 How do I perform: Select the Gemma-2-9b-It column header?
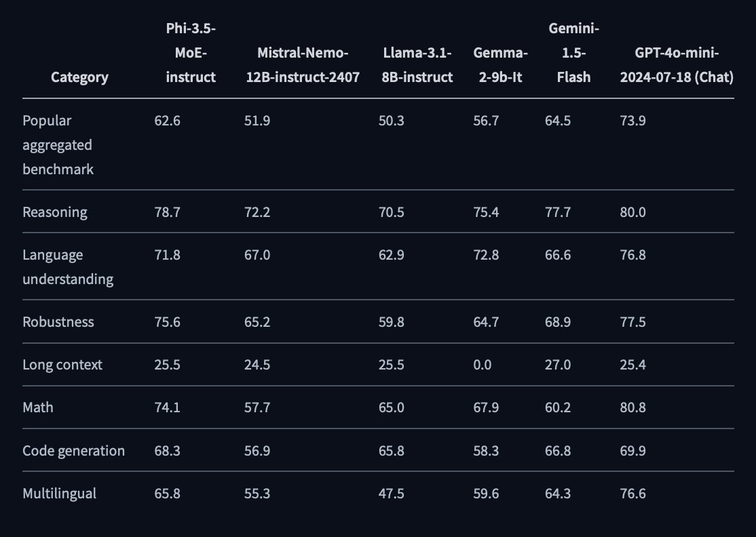[501, 65]
